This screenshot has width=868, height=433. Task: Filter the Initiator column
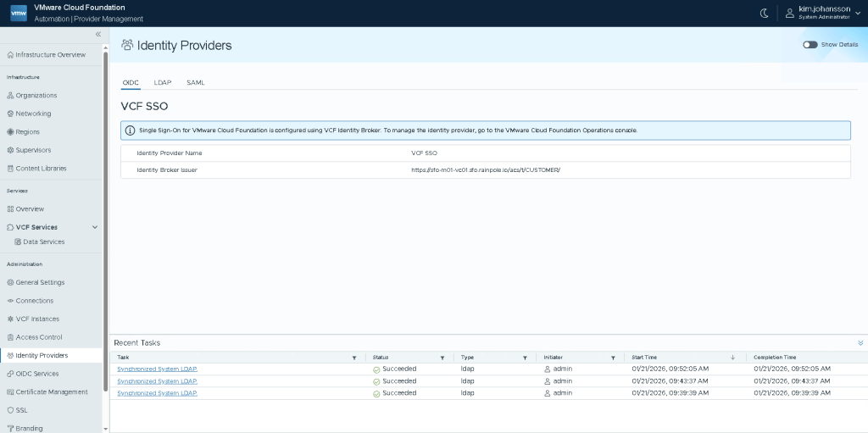[x=613, y=358]
